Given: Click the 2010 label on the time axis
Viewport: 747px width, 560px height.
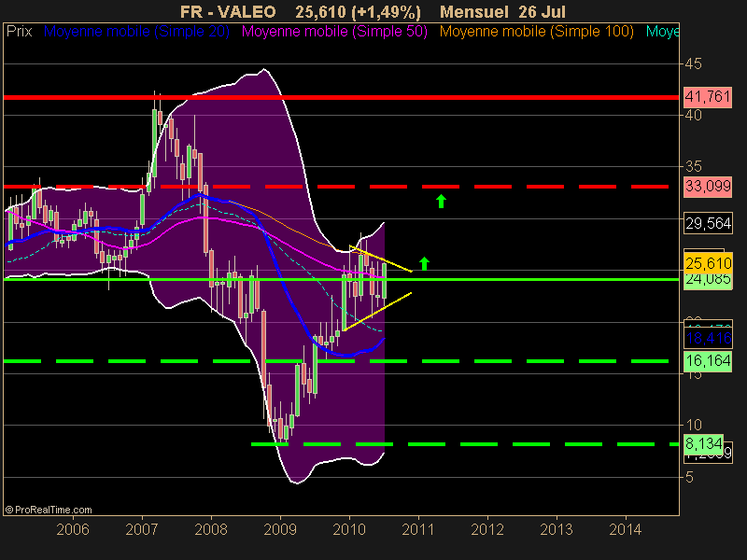Looking at the screenshot, I should coord(349,529).
